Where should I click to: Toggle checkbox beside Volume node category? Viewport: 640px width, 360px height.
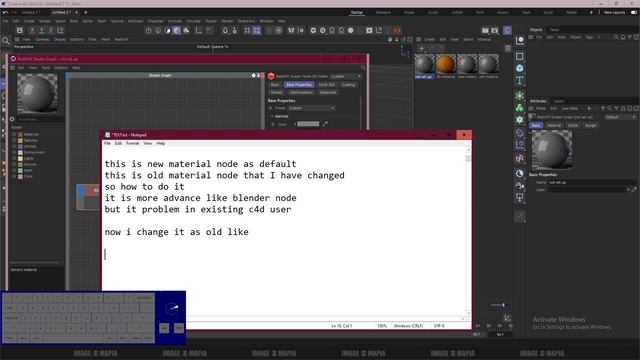[x=14, y=164]
